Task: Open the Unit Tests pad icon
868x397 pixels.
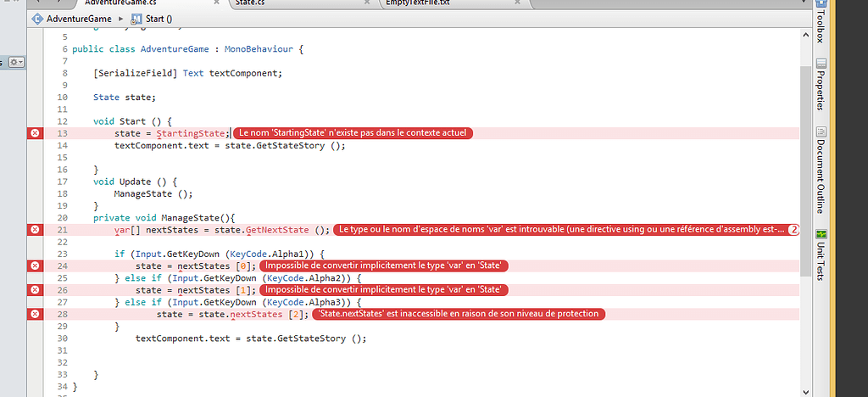Action: point(821,235)
